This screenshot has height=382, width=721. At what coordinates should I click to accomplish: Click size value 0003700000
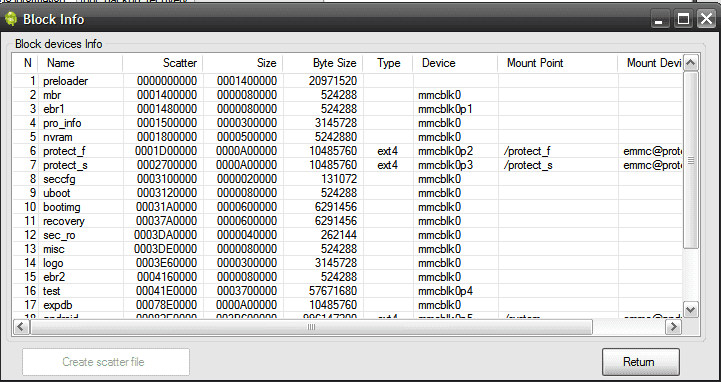tap(247, 291)
